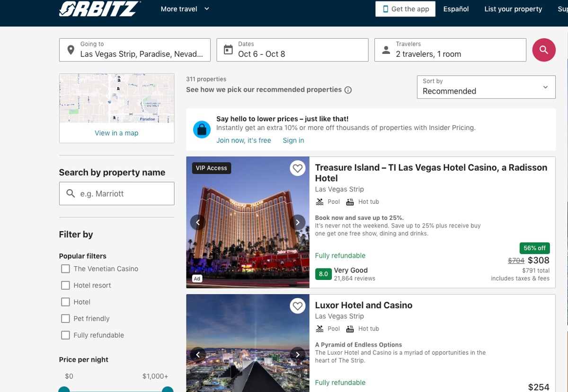Click the Insider Pricing lock icon
This screenshot has width=568, height=392.
pyautogui.click(x=202, y=129)
